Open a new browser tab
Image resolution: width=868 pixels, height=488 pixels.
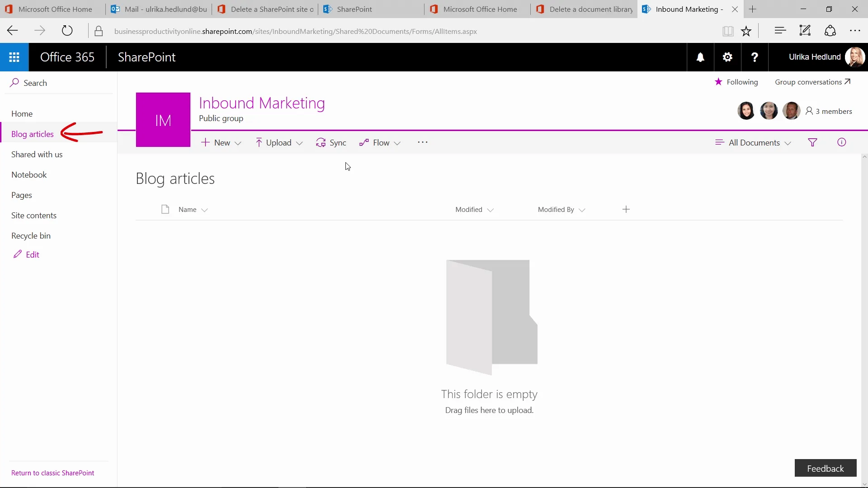[x=753, y=9]
